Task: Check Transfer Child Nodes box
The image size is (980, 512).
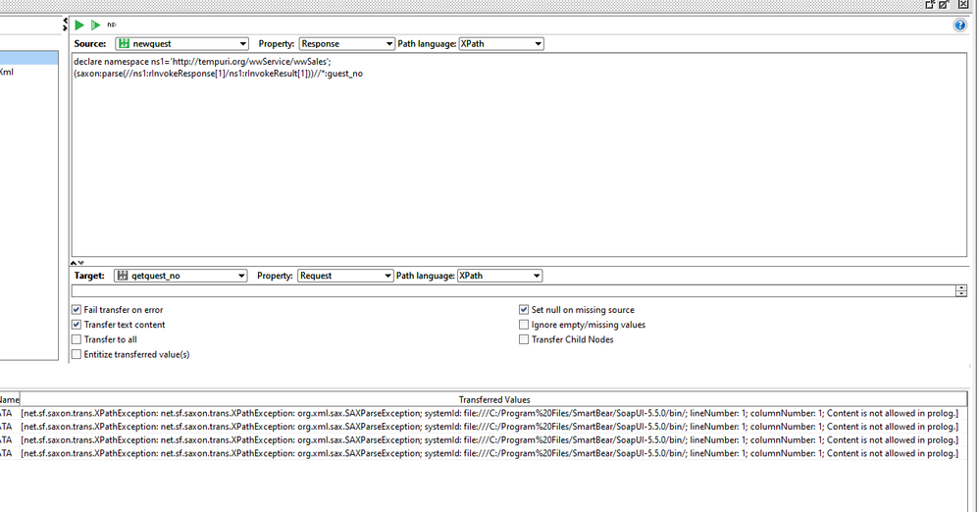Action: 524,339
